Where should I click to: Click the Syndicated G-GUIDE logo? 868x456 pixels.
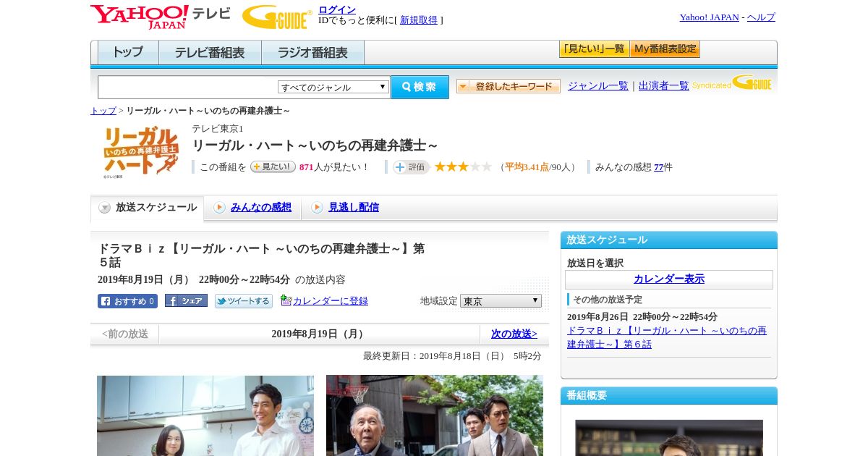tap(731, 83)
